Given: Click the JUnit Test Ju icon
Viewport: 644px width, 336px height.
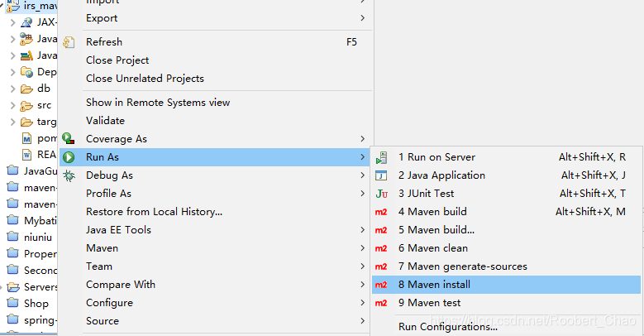Looking at the screenshot, I should [382, 194].
